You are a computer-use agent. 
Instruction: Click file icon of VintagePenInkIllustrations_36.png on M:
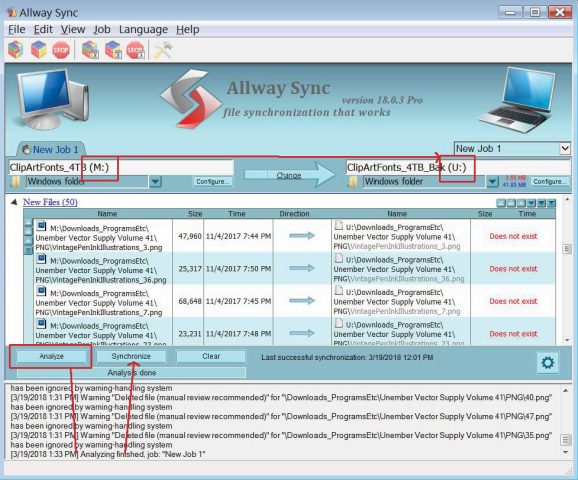pyautogui.click(x=41, y=259)
